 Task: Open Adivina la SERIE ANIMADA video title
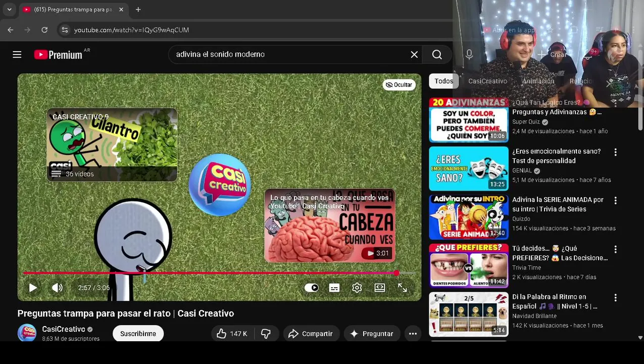click(558, 204)
